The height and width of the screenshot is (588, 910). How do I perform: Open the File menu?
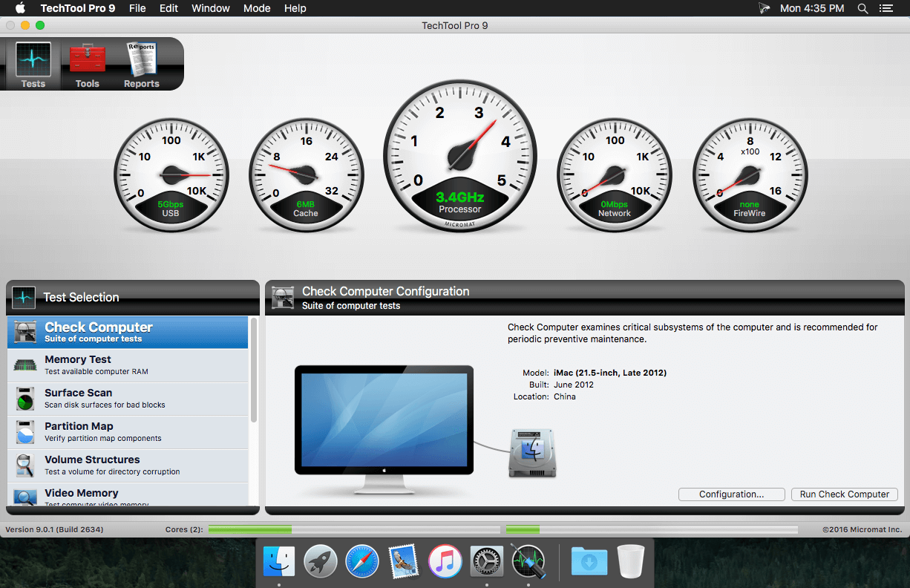pos(137,8)
